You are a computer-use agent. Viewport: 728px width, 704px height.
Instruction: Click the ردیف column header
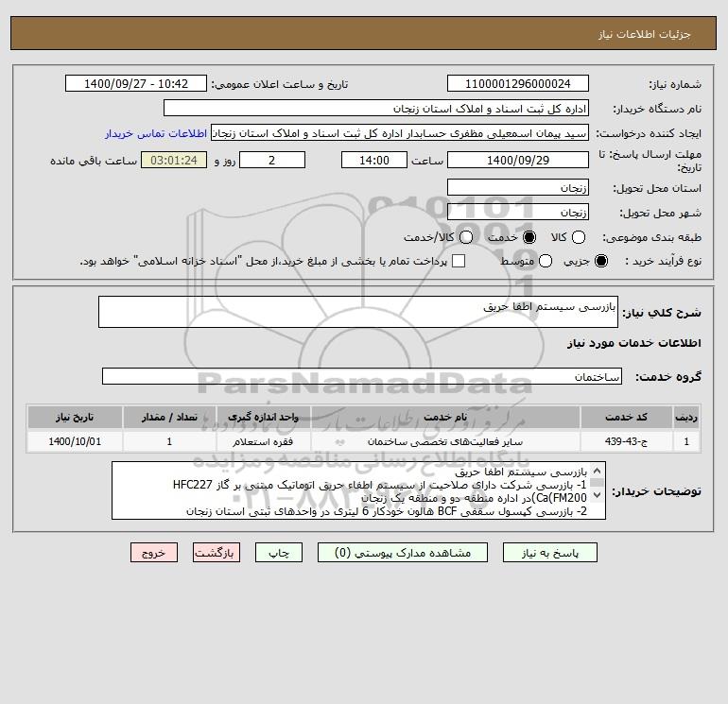point(686,417)
